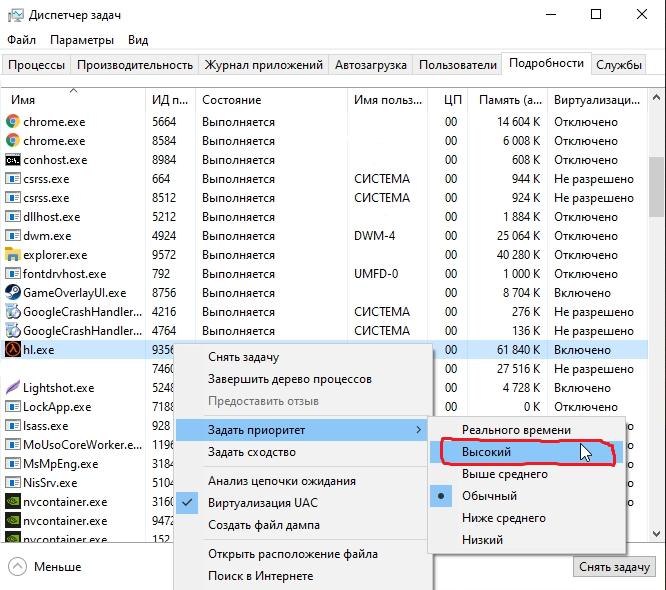Set priority to Реального времени
Image resolution: width=666 pixels, height=590 pixels.
coord(527,430)
